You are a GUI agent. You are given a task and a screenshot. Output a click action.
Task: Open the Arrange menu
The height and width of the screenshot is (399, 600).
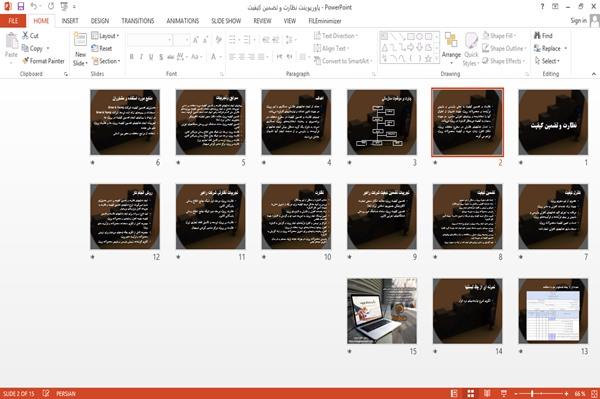click(451, 49)
